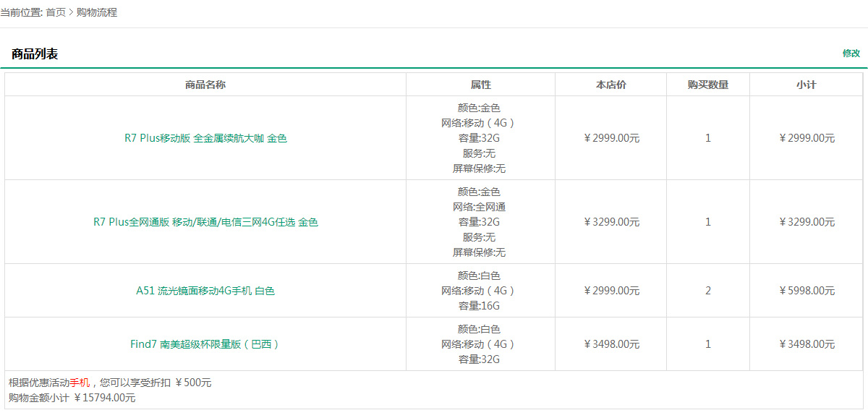The height and width of the screenshot is (418, 868).
Task: Click the 属性 column header
Action: coord(480,85)
